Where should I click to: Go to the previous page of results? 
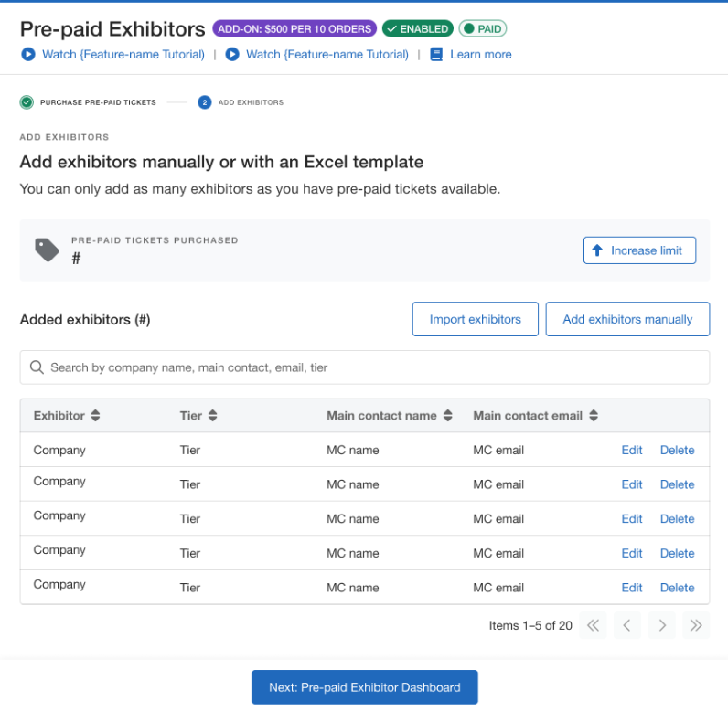coord(626,625)
